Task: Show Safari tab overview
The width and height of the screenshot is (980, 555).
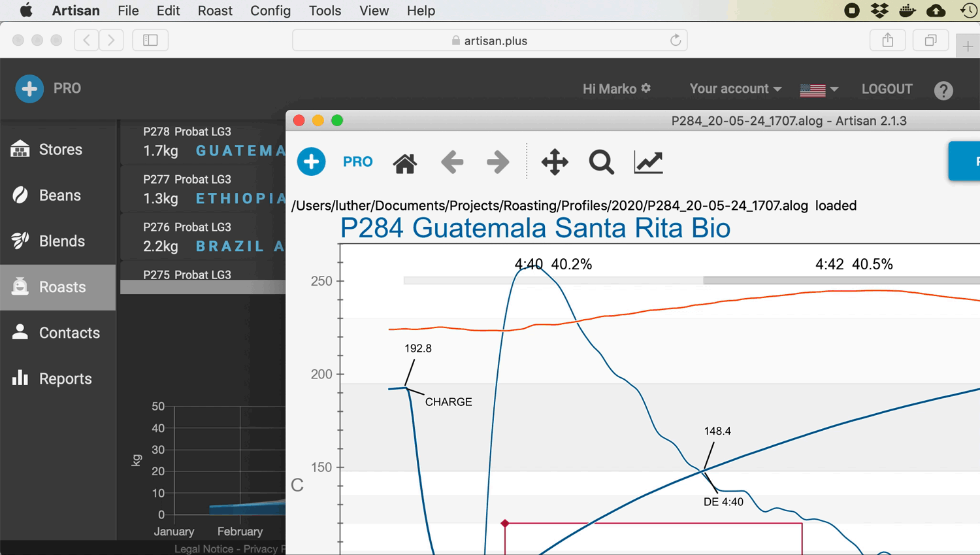Action: click(930, 41)
